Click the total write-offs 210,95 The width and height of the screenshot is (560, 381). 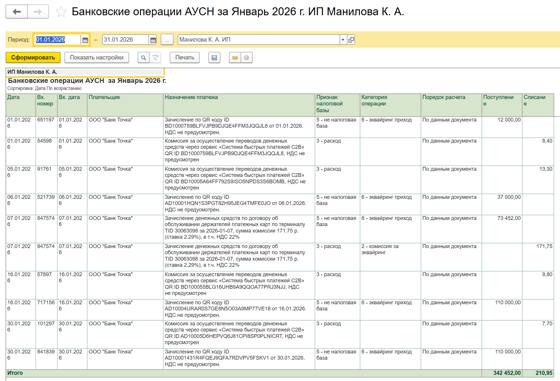pos(544,373)
